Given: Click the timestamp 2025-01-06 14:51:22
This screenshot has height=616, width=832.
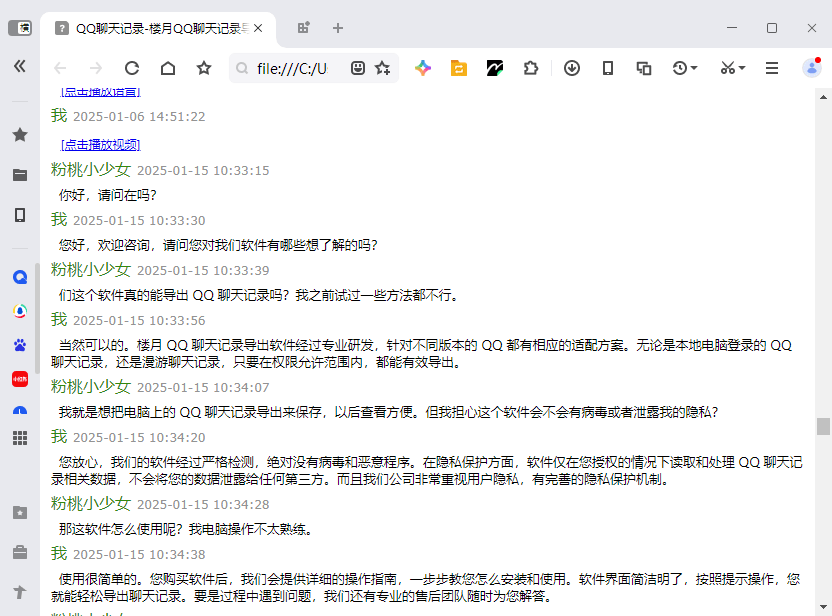Looking at the screenshot, I should coord(139,117).
